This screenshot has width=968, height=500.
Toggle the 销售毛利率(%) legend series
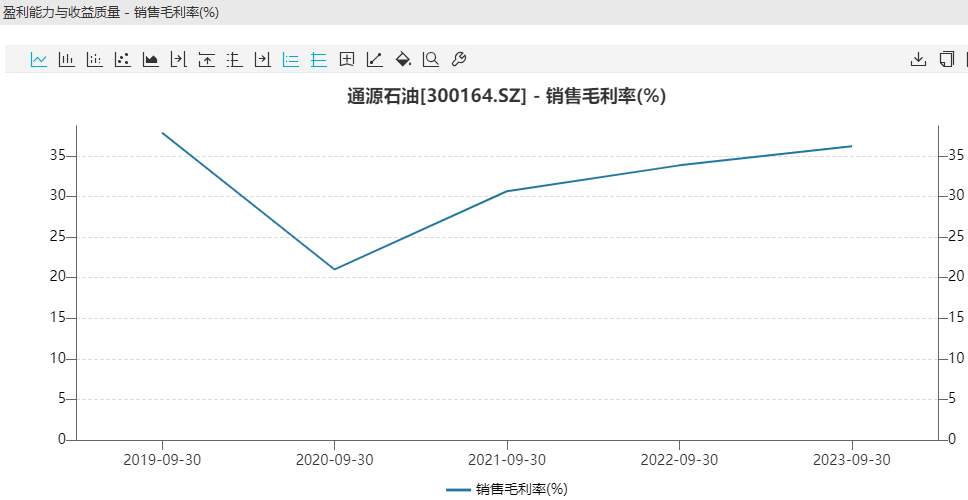(x=506, y=490)
